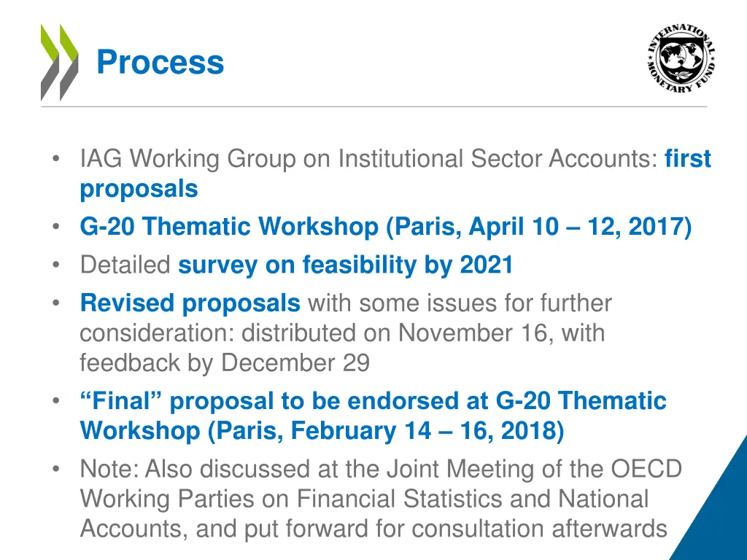This screenshot has height=560, width=747.
Task: Click the horizontal divider line under the title
Action: click(374, 106)
